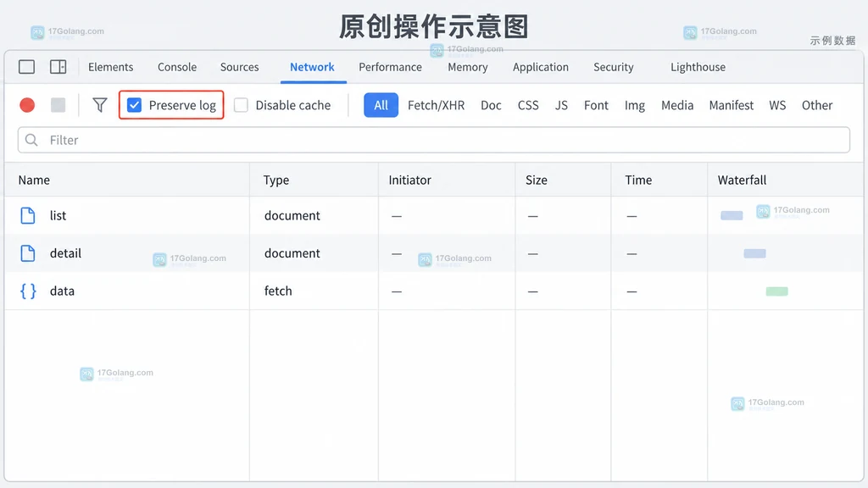Click into the Filter text field
868x488 pixels.
click(x=434, y=140)
